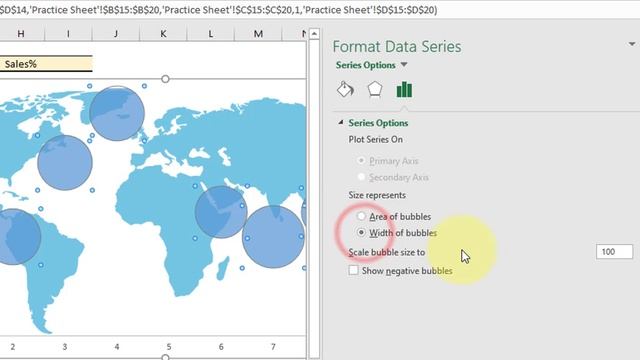Select the Series Options bar chart icon
This screenshot has width=640, height=360.
pos(404,89)
